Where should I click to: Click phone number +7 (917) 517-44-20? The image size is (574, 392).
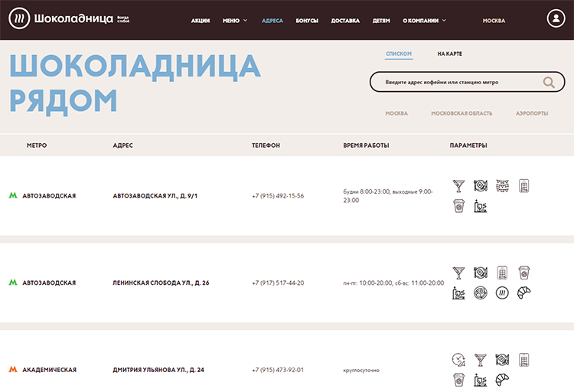(x=278, y=283)
